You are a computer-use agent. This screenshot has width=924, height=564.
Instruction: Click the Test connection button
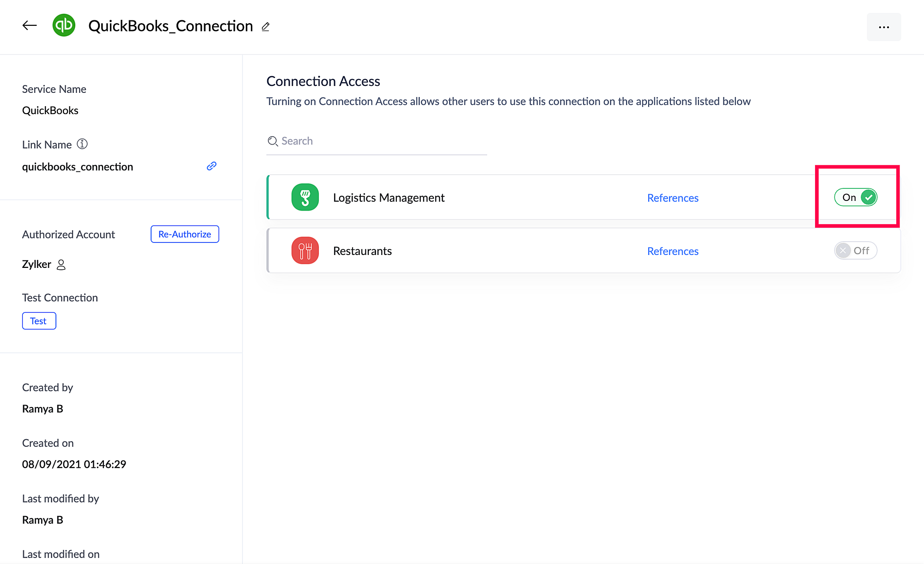tap(39, 321)
